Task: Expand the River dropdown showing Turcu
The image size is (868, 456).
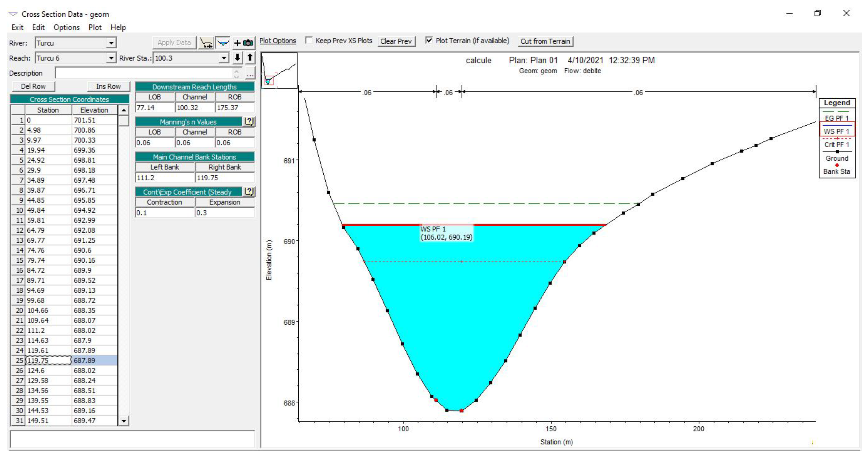Action: [111, 43]
